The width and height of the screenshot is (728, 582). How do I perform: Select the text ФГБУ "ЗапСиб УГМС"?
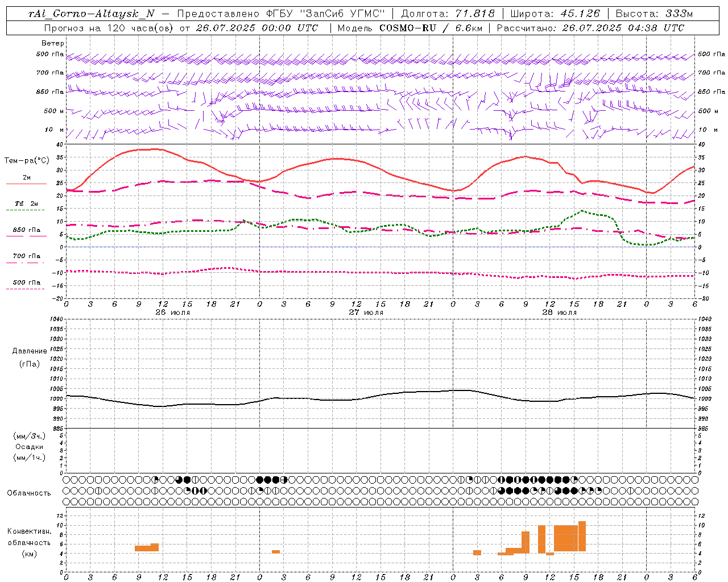(x=325, y=14)
